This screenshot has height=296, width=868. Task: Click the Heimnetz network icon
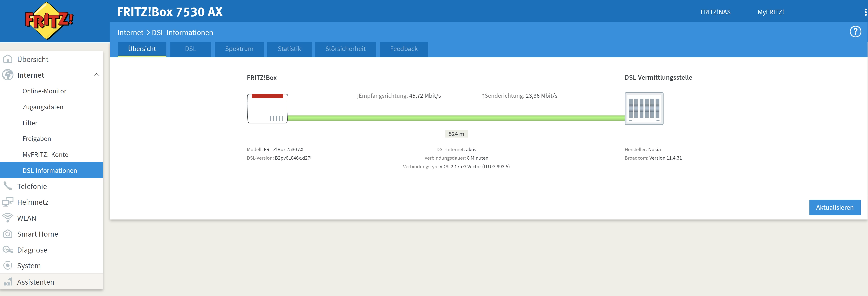tap(8, 202)
